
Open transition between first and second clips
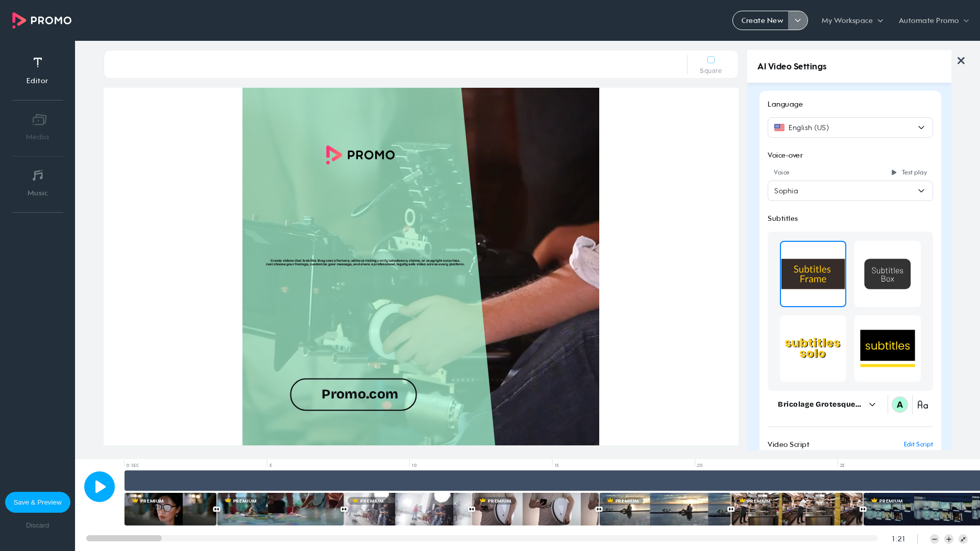[216, 509]
